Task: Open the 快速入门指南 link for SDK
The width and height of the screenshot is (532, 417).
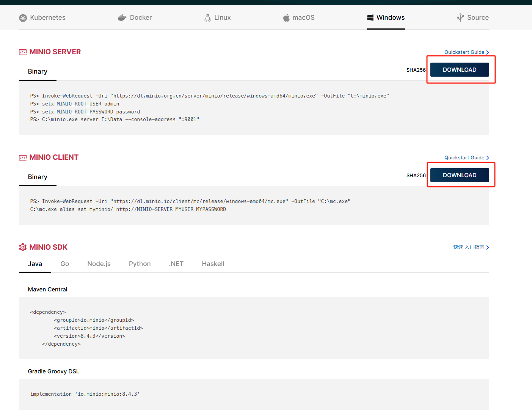Action: click(x=471, y=247)
